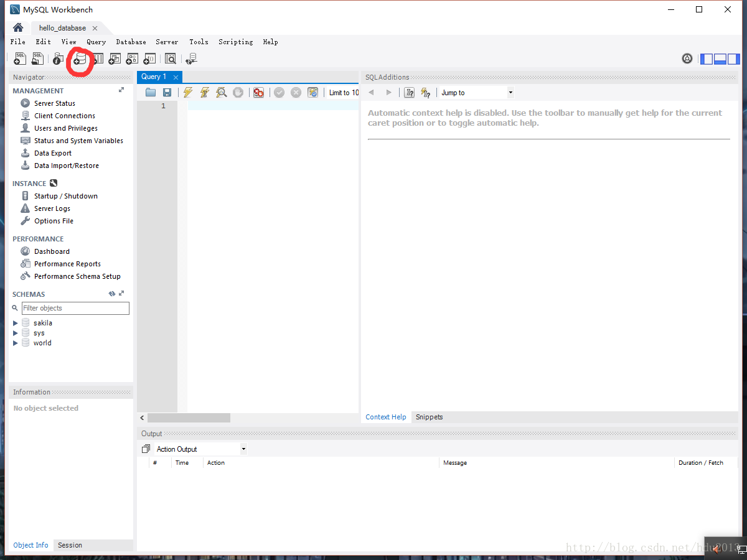Open the File menu
The width and height of the screenshot is (747, 560).
click(x=18, y=42)
